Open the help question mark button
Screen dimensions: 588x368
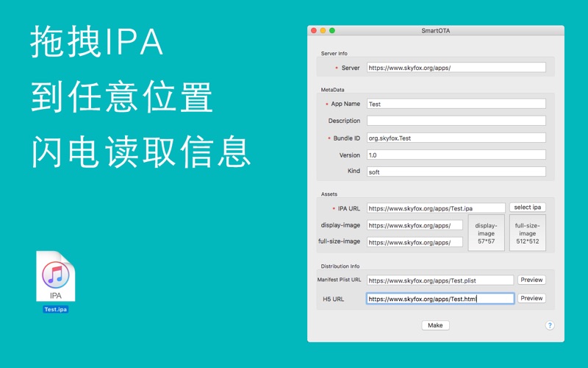[x=549, y=325]
